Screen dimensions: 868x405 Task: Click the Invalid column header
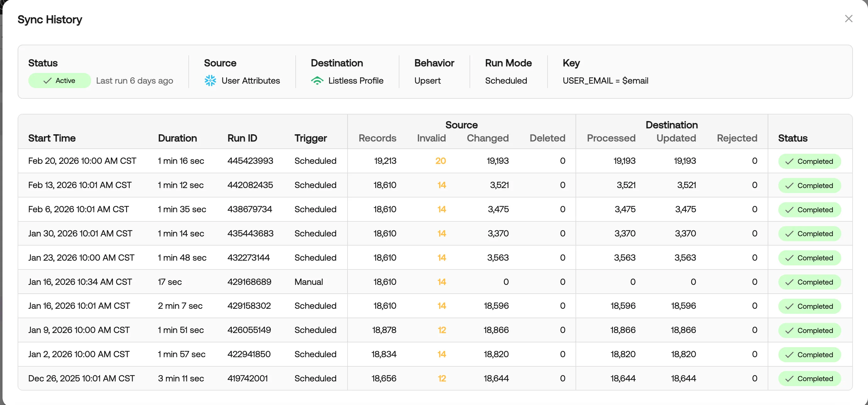(431, 138)
